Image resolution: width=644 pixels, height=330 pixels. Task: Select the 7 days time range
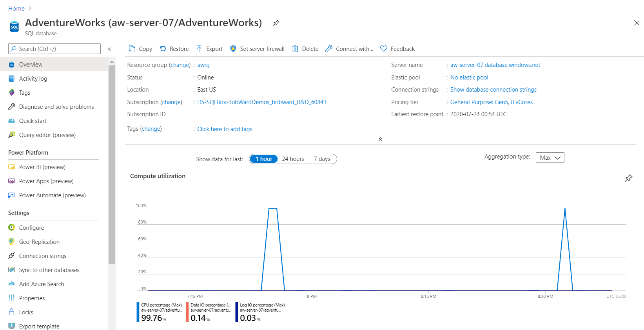(x=322, y=159)
